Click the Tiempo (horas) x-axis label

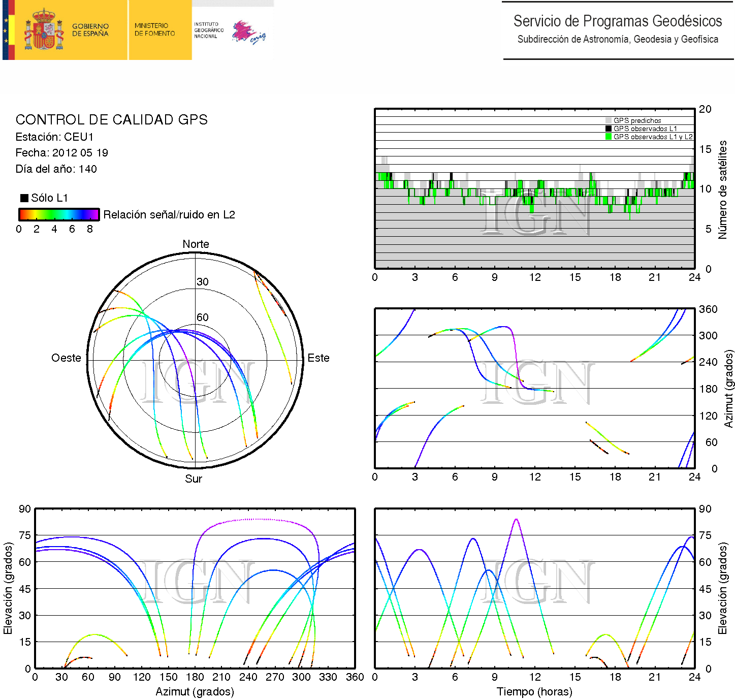coord(534,692)
